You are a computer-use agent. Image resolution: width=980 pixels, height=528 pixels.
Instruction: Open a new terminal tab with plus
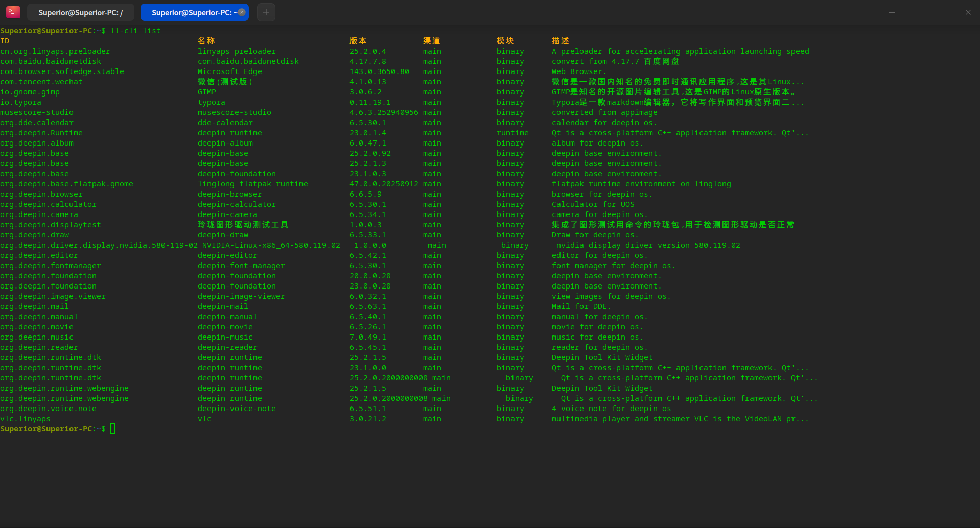coord(266,12)
